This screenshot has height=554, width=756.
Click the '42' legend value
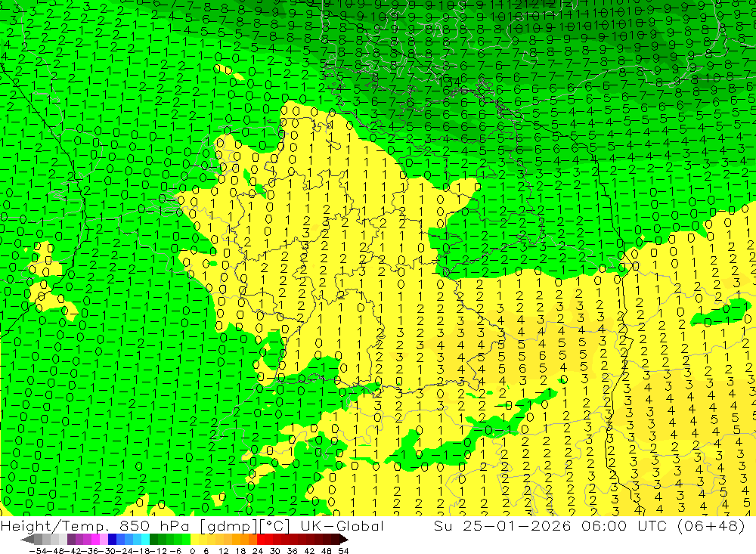click(309, 551)
